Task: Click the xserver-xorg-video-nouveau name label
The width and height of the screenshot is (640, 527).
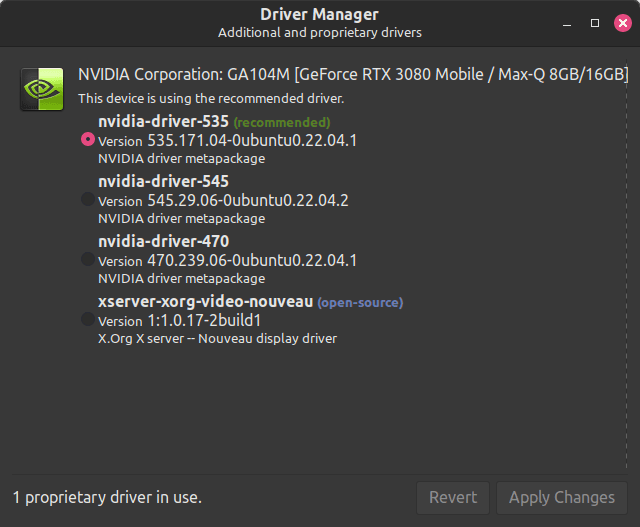Action: pos(205,301)
